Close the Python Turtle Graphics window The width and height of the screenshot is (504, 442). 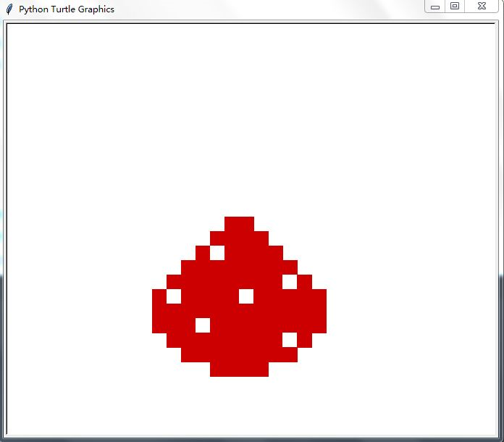(482, 6)
